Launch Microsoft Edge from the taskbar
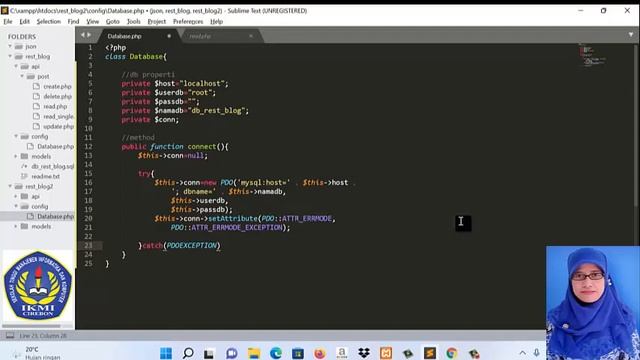The image size is (640, 360). pyautogui.click(x=276, y=353)
